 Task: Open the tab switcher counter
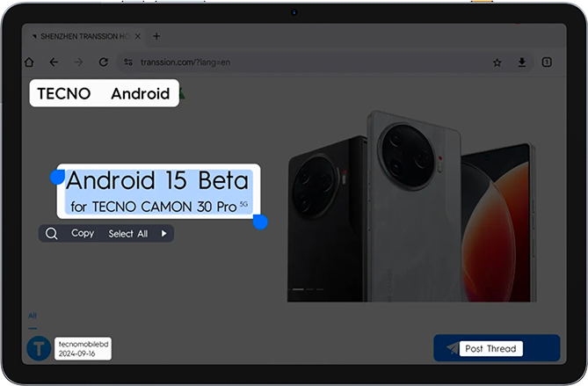pos(547,62)
